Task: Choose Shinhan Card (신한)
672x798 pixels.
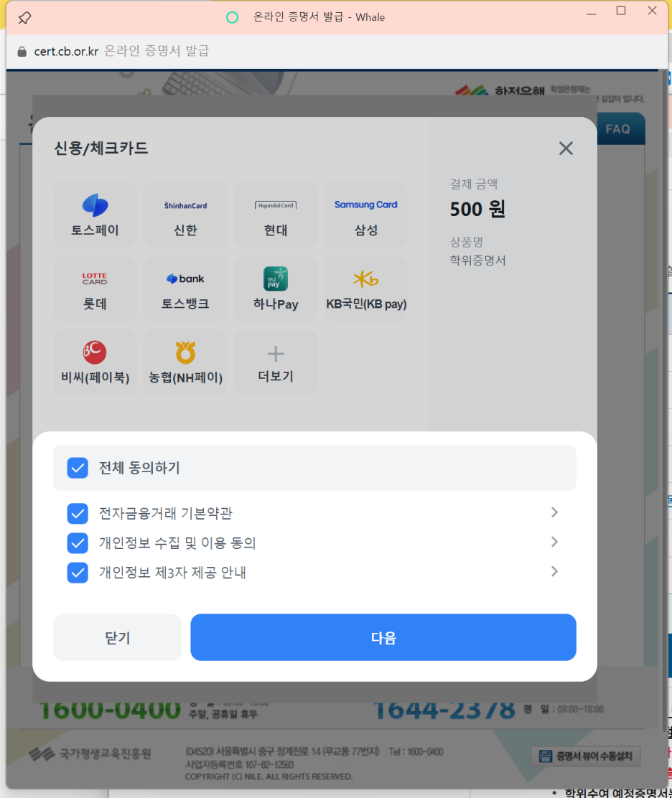Action: point(185,215)
